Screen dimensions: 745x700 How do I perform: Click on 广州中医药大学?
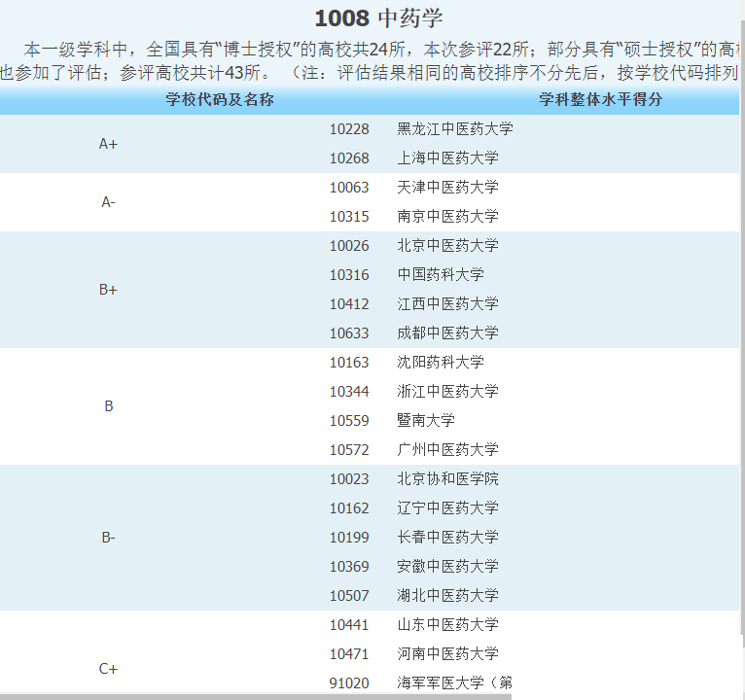point(447,450)
